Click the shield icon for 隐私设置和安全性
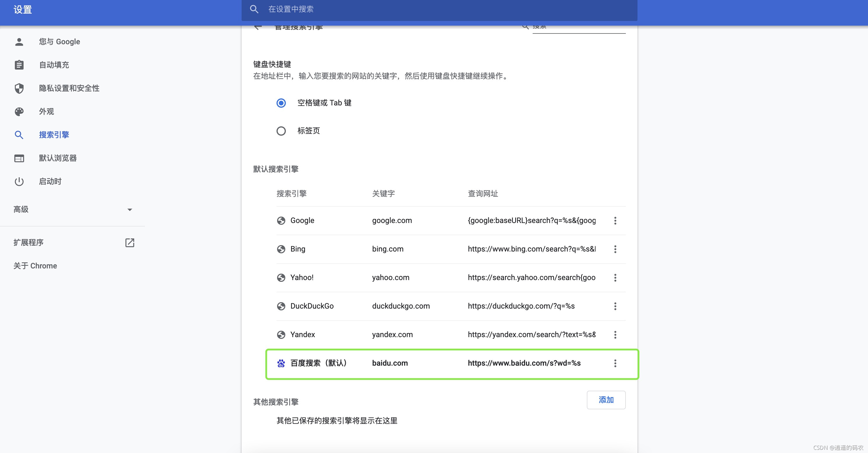The image size is (868, 453). pyautogui.click(x=19, y=88)
